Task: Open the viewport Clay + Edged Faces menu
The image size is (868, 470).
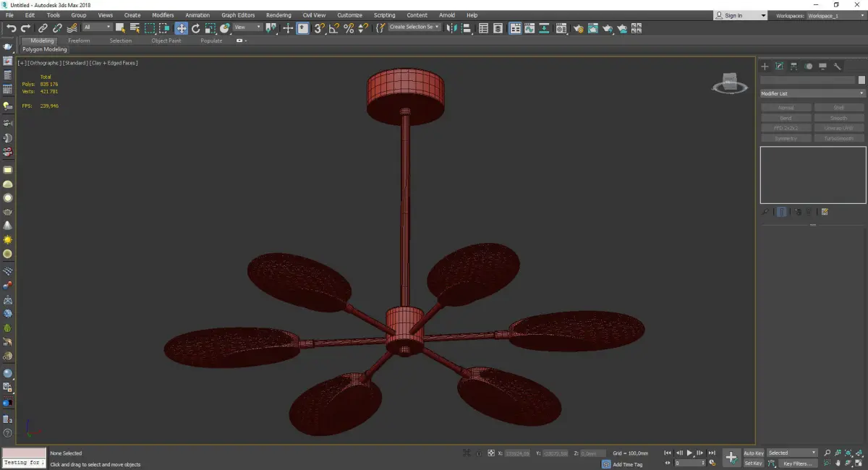Action: pos(114,63)
